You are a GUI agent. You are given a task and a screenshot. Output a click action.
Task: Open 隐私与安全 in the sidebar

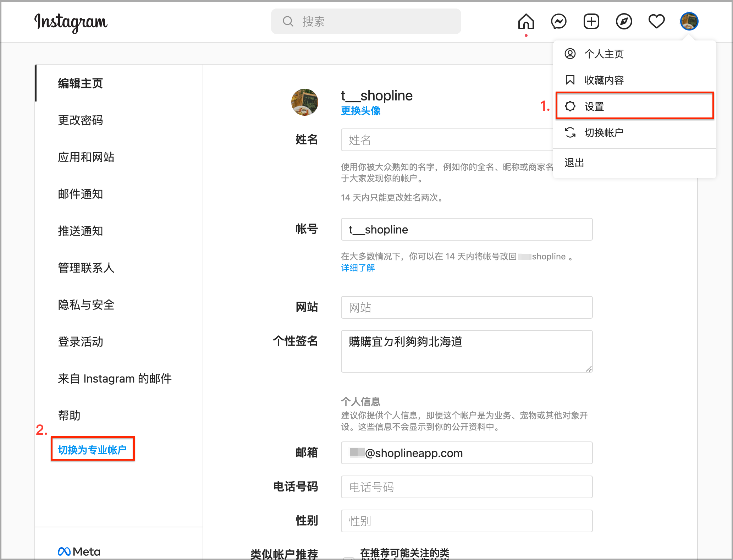(x=86, y=304)
